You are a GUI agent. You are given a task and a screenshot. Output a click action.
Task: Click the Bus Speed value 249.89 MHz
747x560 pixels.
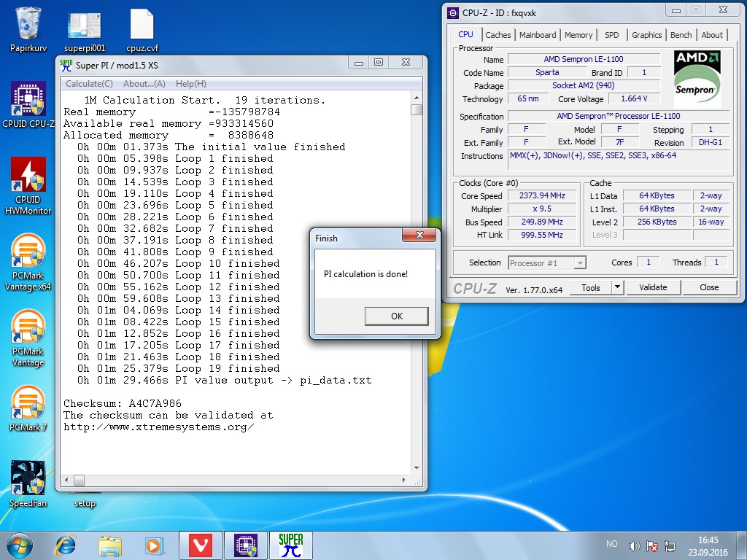coord(542,222)
